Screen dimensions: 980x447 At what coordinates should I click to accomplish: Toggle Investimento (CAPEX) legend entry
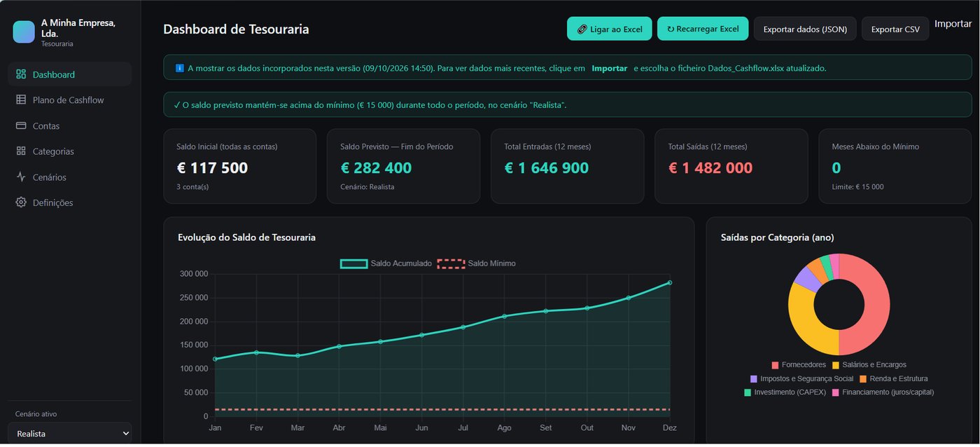pyautogui.click(x=785, y=392)
